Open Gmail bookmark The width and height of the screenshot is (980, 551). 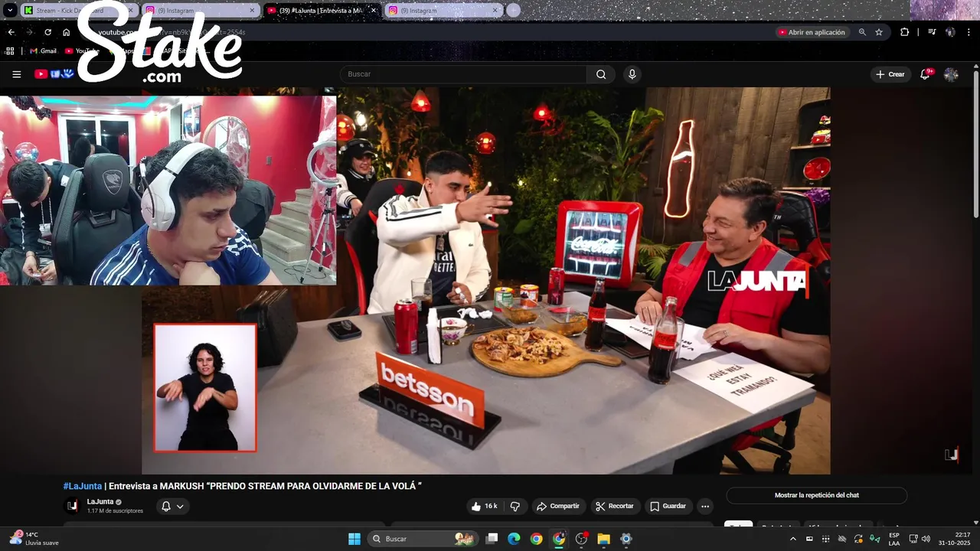tap(43, 51)
